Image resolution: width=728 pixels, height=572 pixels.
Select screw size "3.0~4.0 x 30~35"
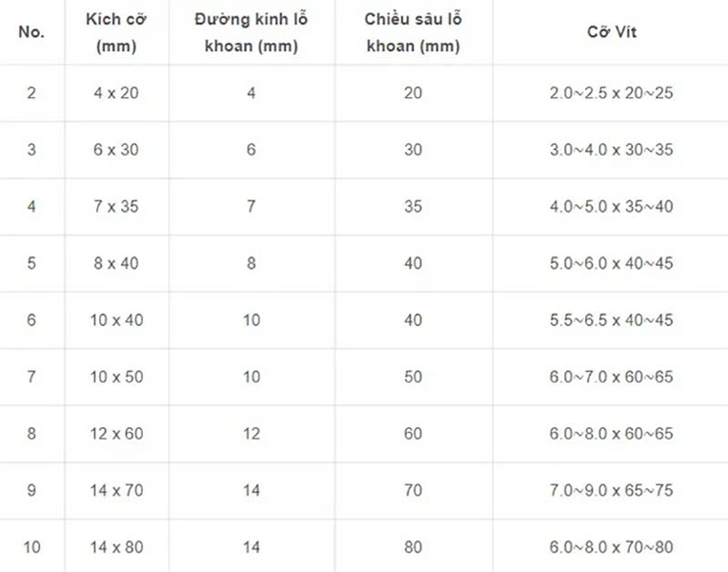[611, 150]
